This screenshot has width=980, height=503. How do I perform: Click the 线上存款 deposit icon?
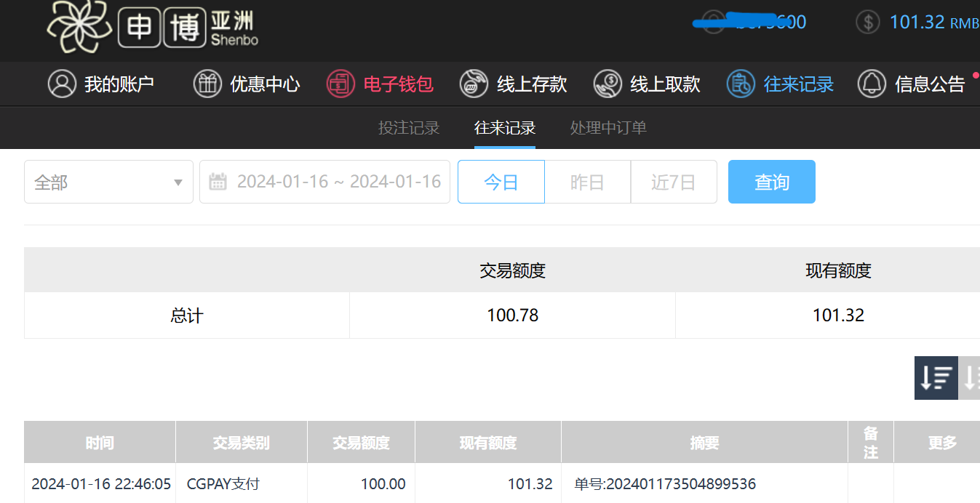474,84
